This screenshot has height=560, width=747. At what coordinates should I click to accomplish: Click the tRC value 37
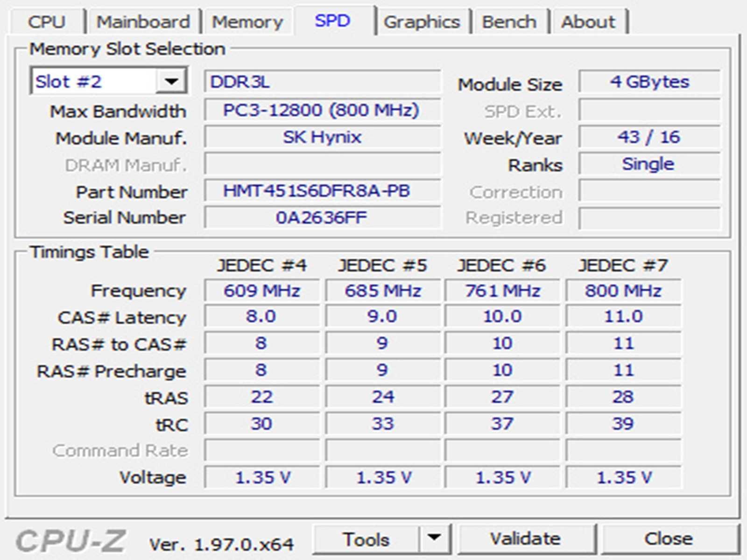click(x=503, y=424)
